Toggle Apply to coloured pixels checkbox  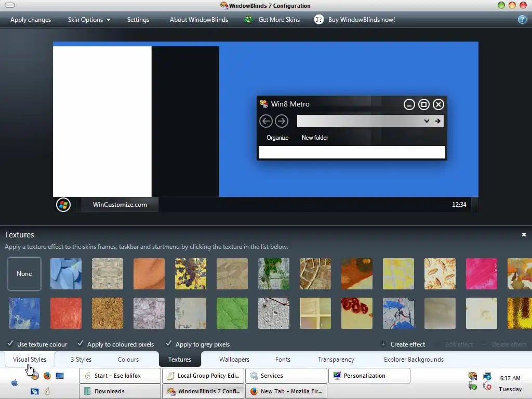80,344
